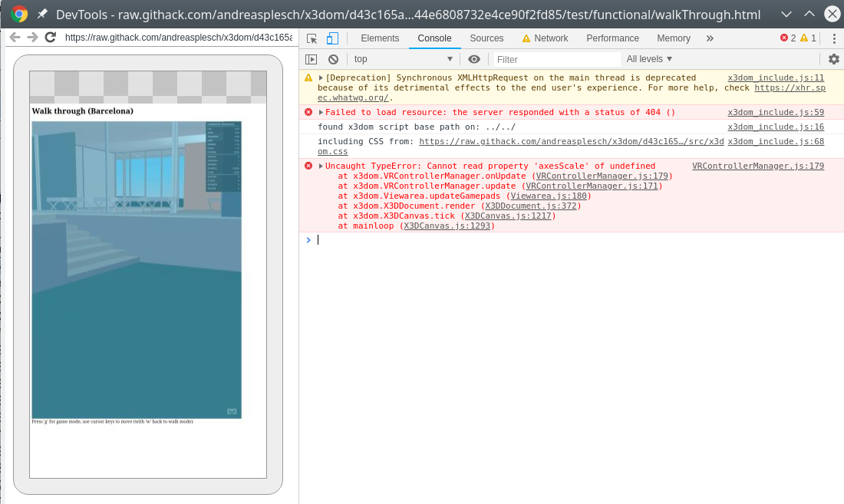This screenshot has width=844, height=504.
Task: Switch to the Network tab
Action: click(x=550, y=38)
